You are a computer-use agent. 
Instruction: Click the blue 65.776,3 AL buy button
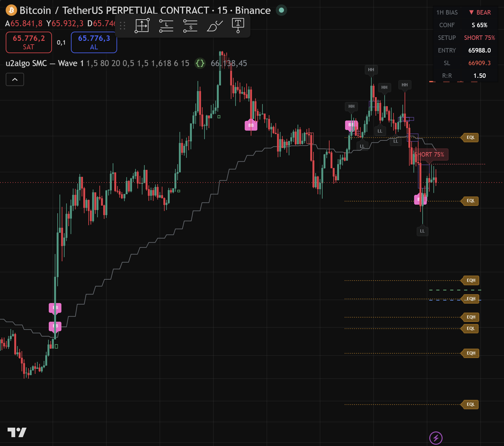94,42
